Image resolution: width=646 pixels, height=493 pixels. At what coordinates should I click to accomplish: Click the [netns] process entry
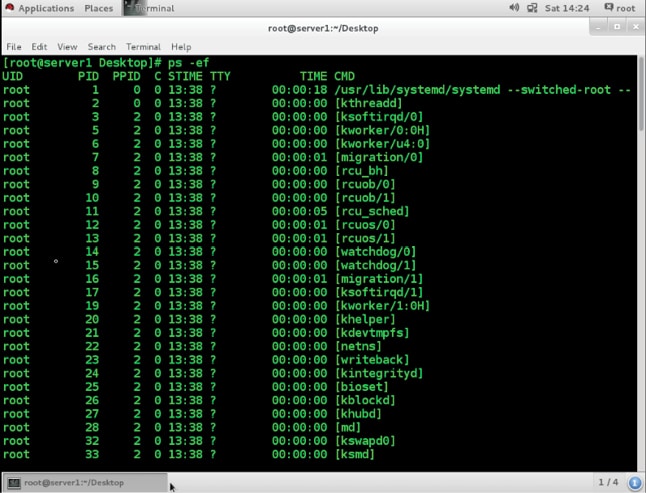pos(358,346)
